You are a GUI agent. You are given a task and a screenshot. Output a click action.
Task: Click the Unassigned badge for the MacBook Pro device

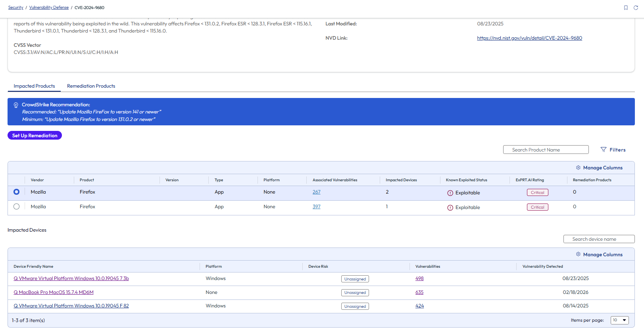[x=355, y=293]
